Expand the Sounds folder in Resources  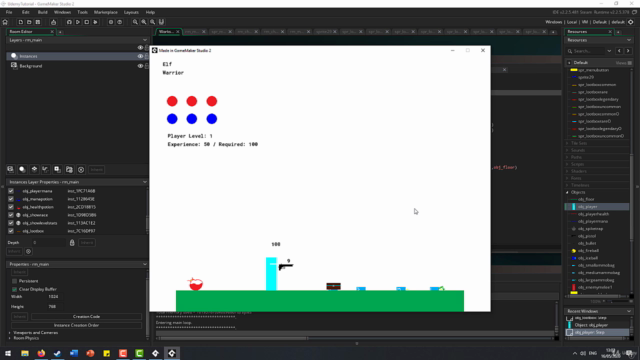(567, 150)
